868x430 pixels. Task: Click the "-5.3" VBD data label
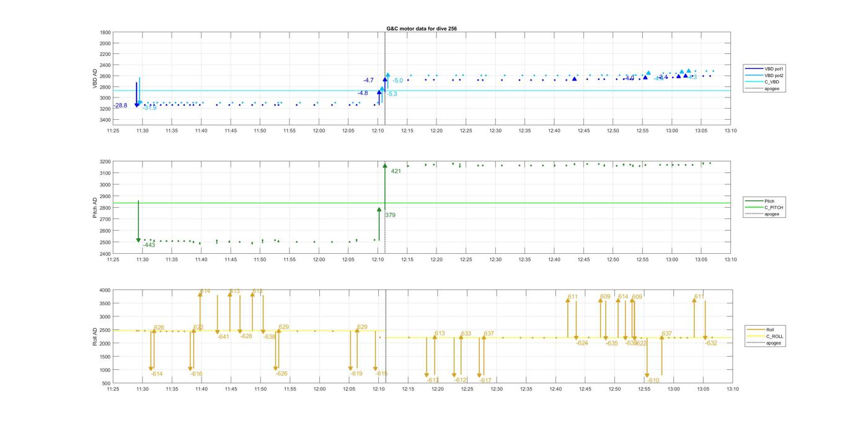(x=392, y=94)
